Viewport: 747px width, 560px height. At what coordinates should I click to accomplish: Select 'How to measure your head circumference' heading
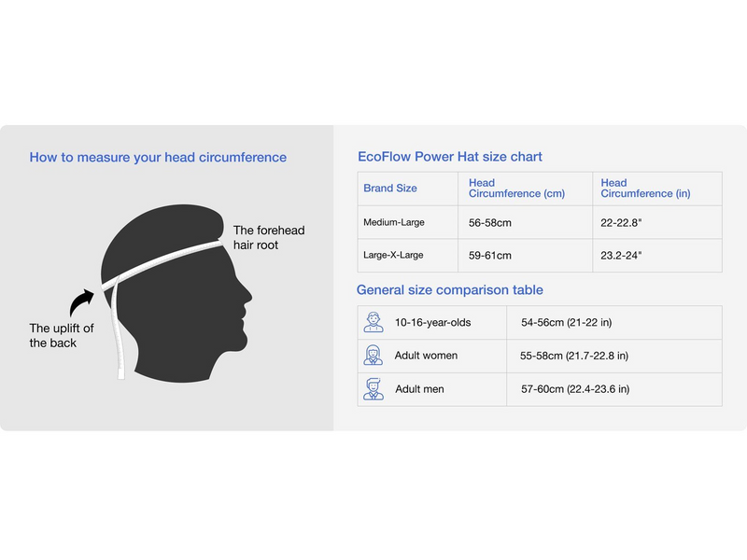coord(158,157)
